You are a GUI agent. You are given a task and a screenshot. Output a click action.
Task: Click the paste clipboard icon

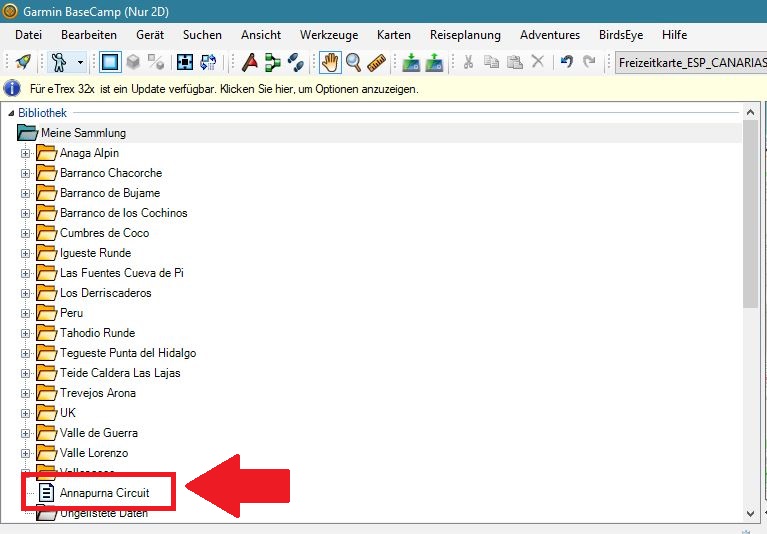[x=514, y=62]
